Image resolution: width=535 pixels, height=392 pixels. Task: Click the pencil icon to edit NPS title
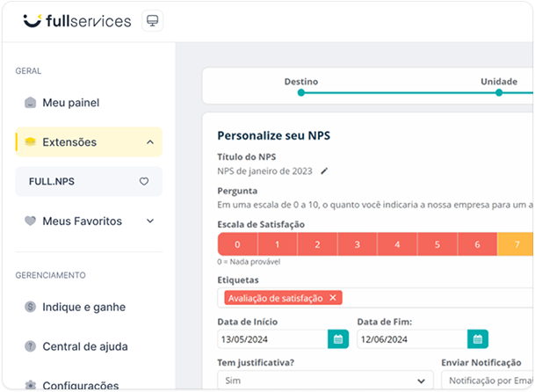[323, 171]
